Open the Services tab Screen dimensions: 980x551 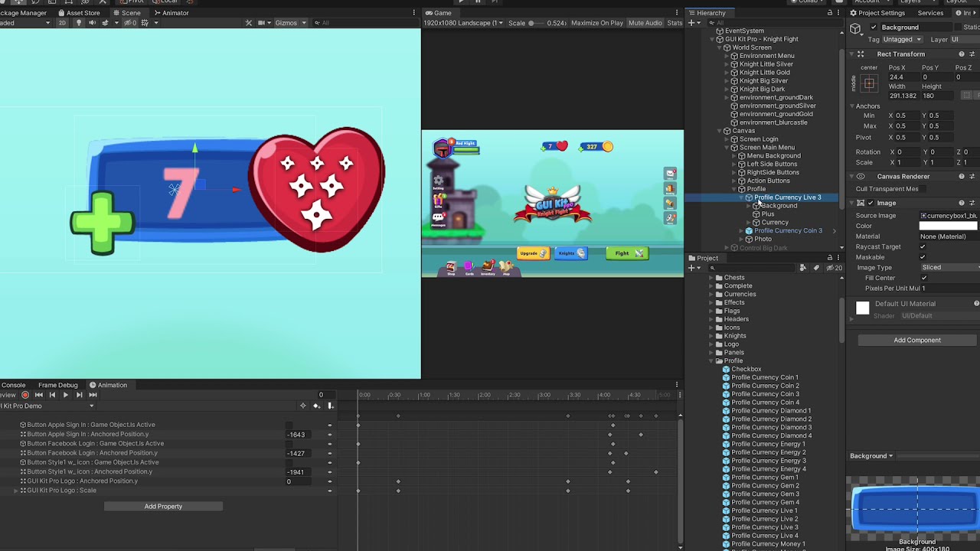click(930, 13)
